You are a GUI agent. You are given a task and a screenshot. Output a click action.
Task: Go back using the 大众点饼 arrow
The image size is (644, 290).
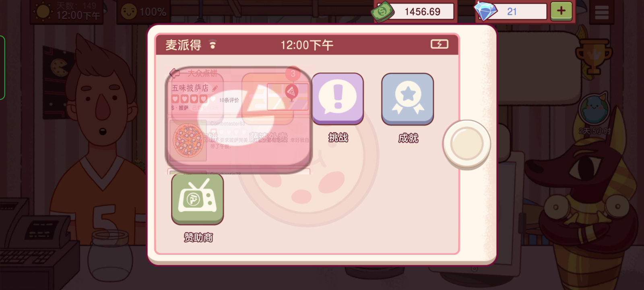click(175, 73)
